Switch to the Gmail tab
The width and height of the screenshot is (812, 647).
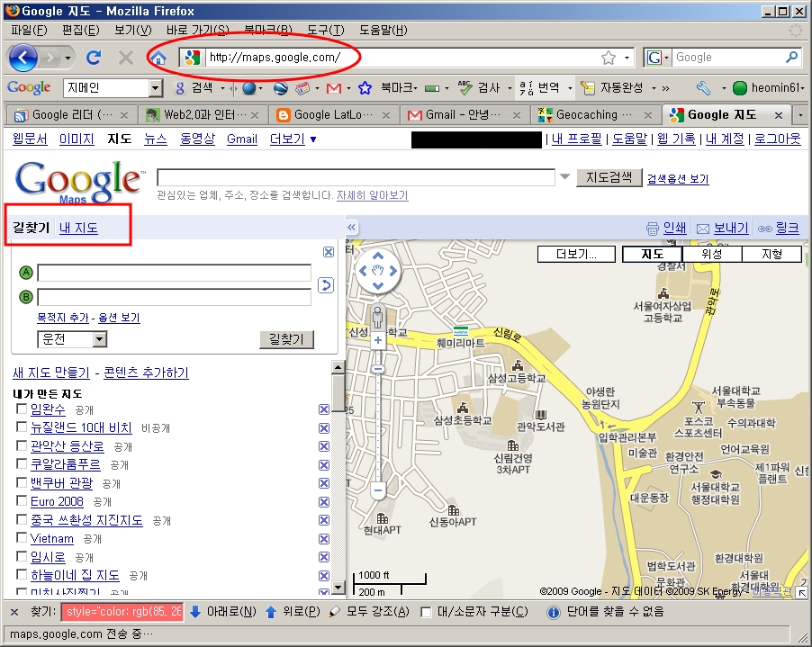(464, 115)
